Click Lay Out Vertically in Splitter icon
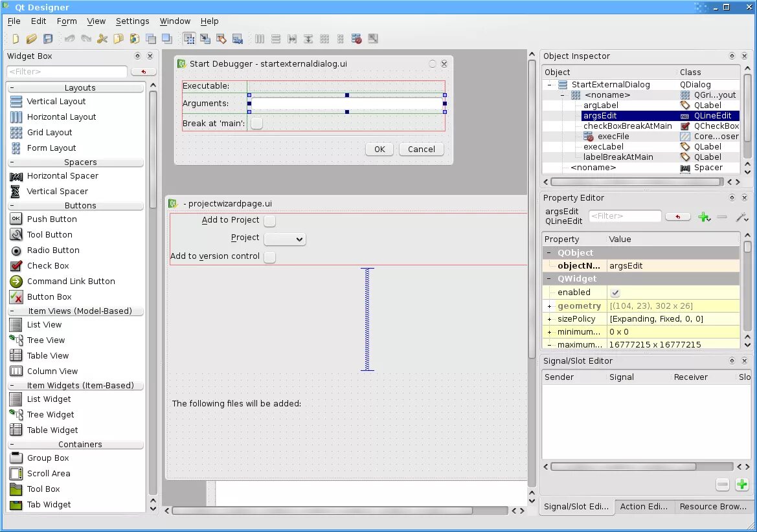Screen dimensions: 757x532 pos(308,39)
